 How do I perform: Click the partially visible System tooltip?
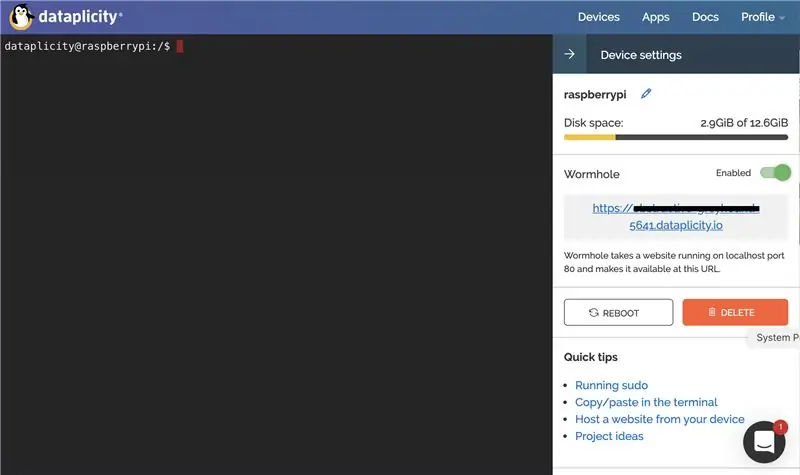click(774, 337)
